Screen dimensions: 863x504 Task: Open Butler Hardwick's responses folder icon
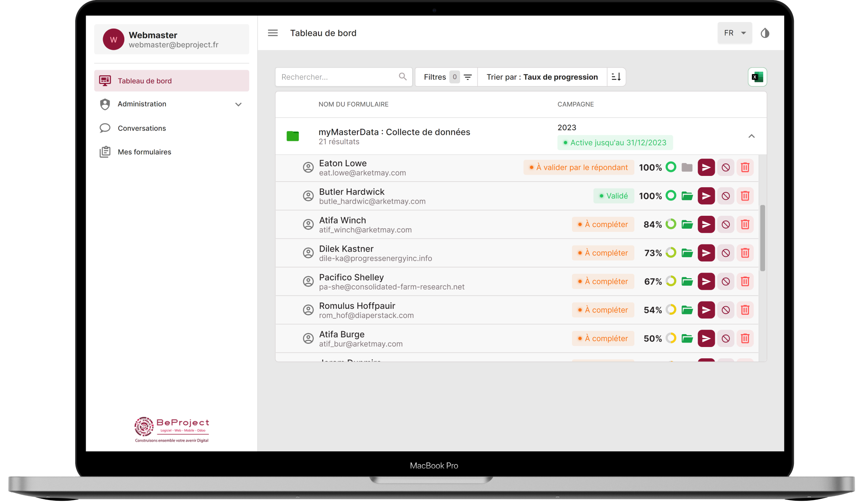pyautogui.click(x=687, y=196)
